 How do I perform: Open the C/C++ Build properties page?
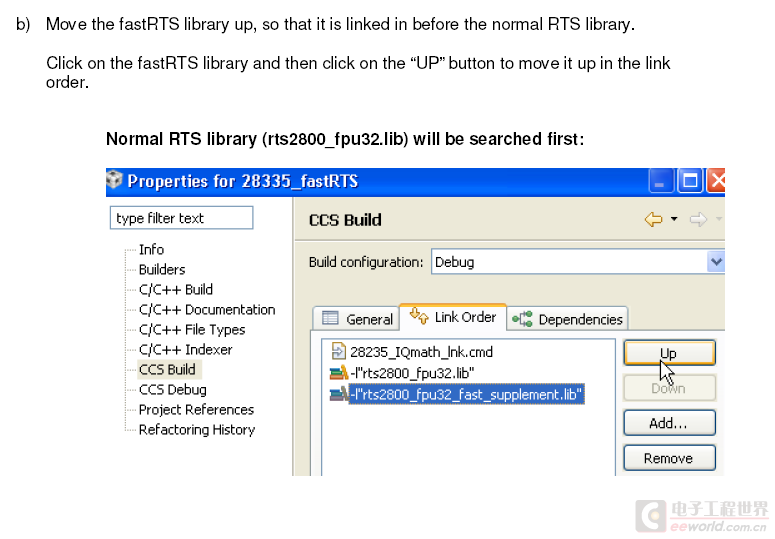coord(176,290)
